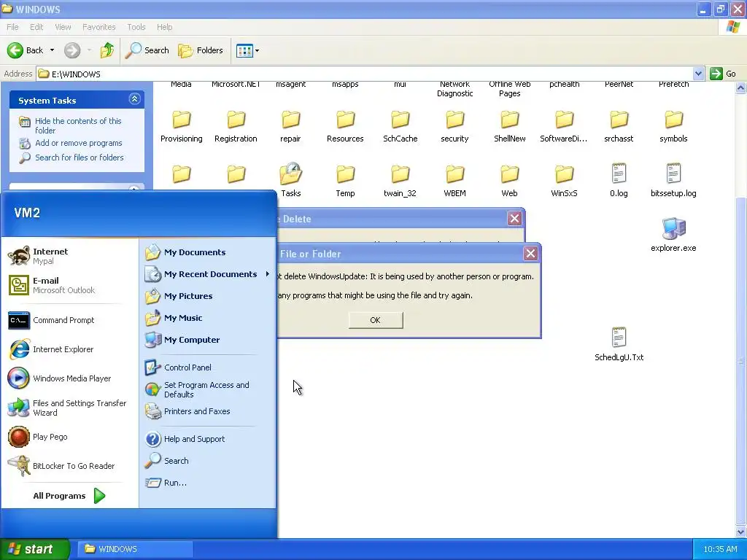Close the File or Folder error dialog

(531, 253)
